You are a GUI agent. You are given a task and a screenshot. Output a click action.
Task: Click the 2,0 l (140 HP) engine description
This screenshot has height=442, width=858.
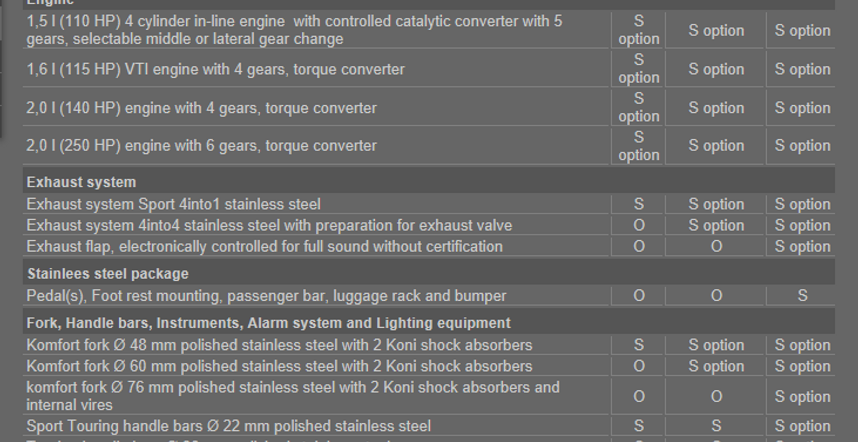click(201, 108)
